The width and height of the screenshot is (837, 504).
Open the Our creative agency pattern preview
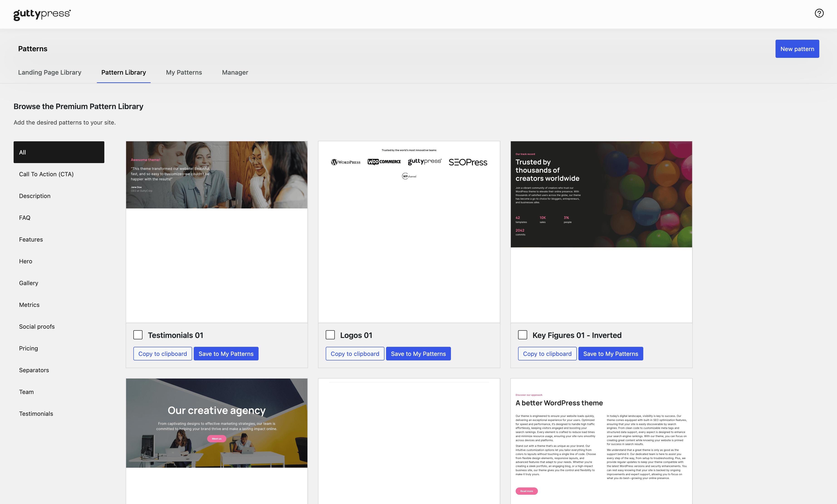click(217, 441)
